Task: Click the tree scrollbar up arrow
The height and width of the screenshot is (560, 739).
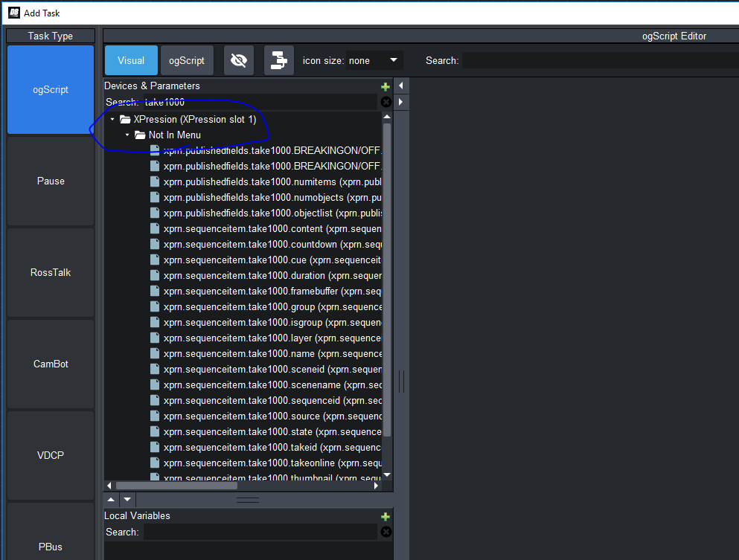Action: pyautogui.click(x=387, y=116)
